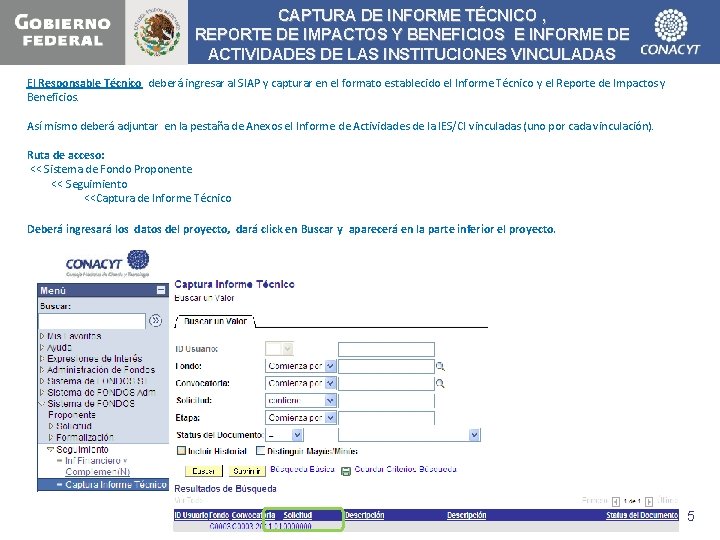Click the menu search go arrow icon
This screenshot has height=540, width=720.
[x=155, y=320]
